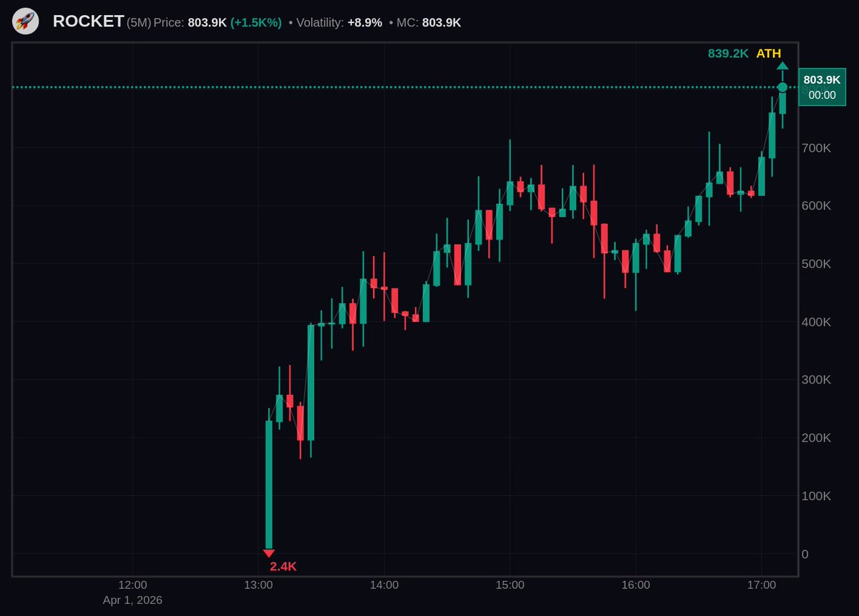Click the 2.4K low price label
This screenshot has width=859, height=616.
pos(283,567)
